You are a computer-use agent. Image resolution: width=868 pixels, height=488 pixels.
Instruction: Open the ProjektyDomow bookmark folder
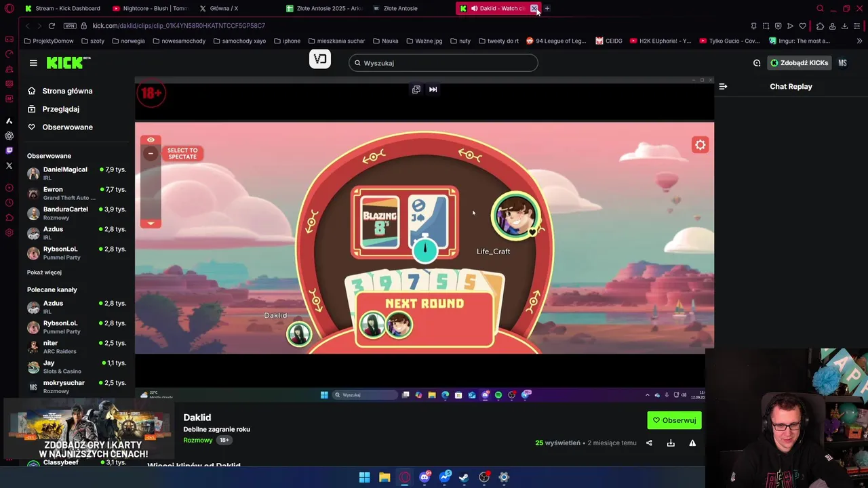pos(49,41)
